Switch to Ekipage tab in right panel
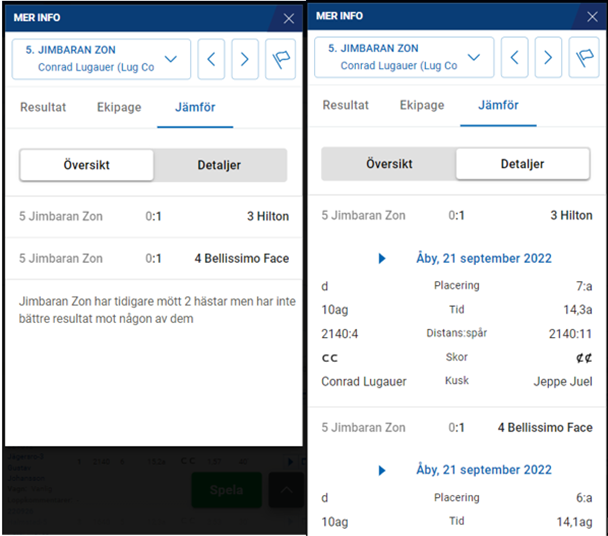 422,105
